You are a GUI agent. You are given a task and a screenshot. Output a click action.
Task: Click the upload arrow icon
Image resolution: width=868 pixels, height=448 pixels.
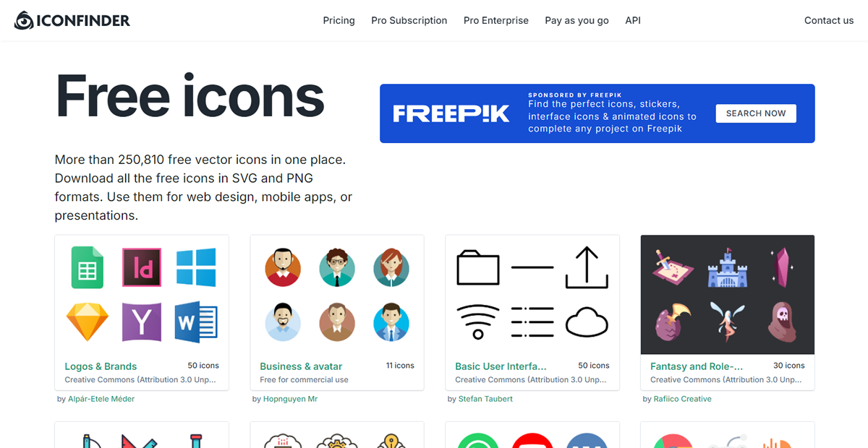tap(587, 267)
